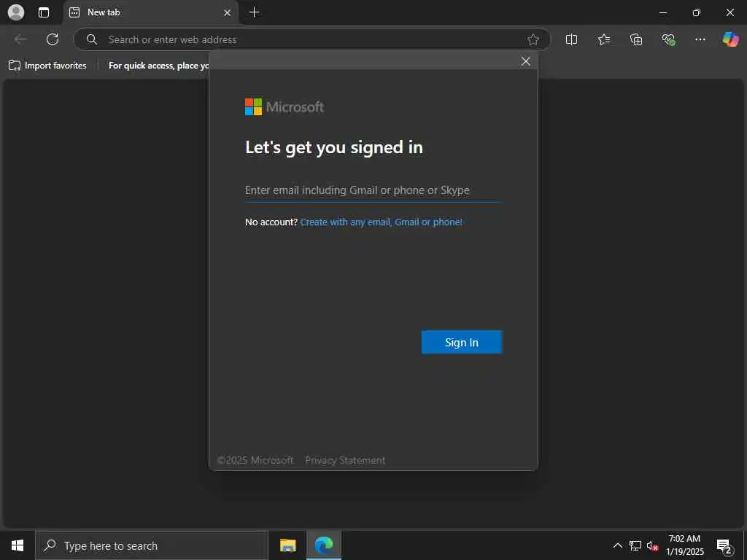Open File Explorer from taskbar
Viewport: 747px width, 560px height.
point(287,545)
